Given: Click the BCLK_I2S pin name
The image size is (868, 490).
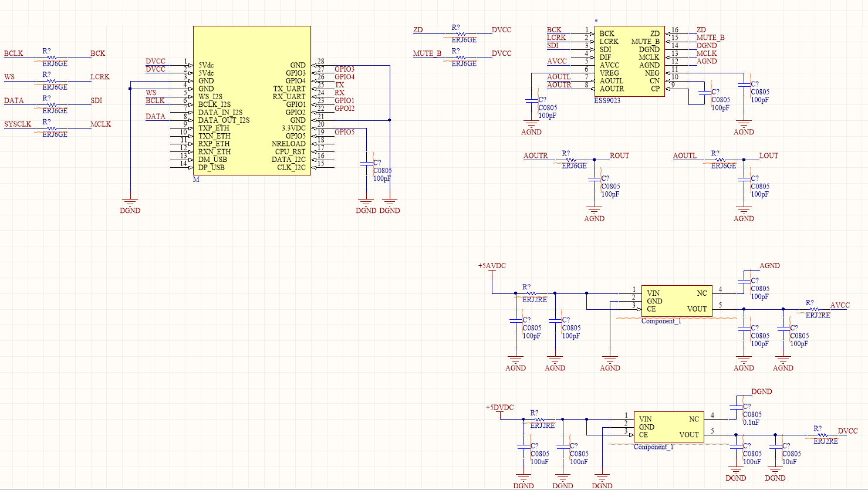Looking at the screenshot, I should (x=214, y=104).
